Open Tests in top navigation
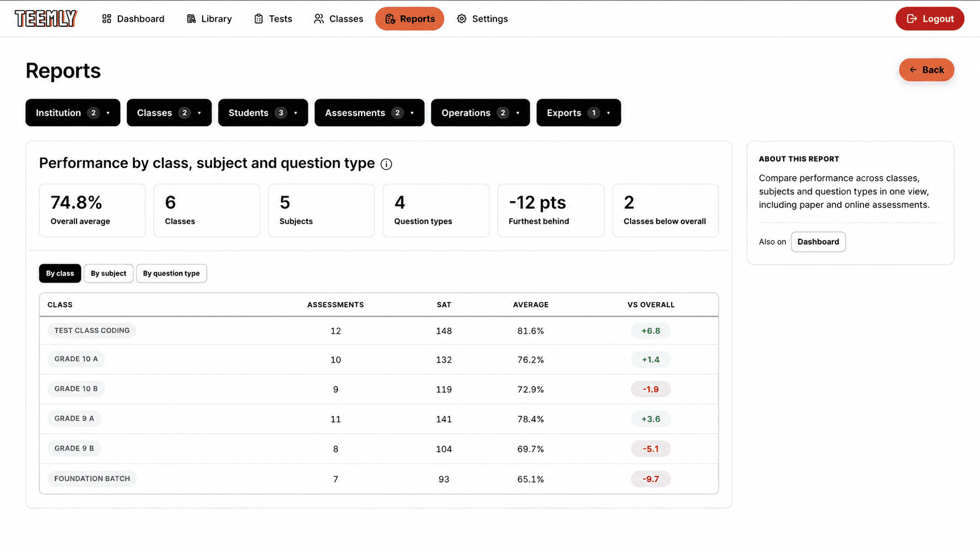The height and width of the screenshot is (552, 980). (x=273, y=19)
